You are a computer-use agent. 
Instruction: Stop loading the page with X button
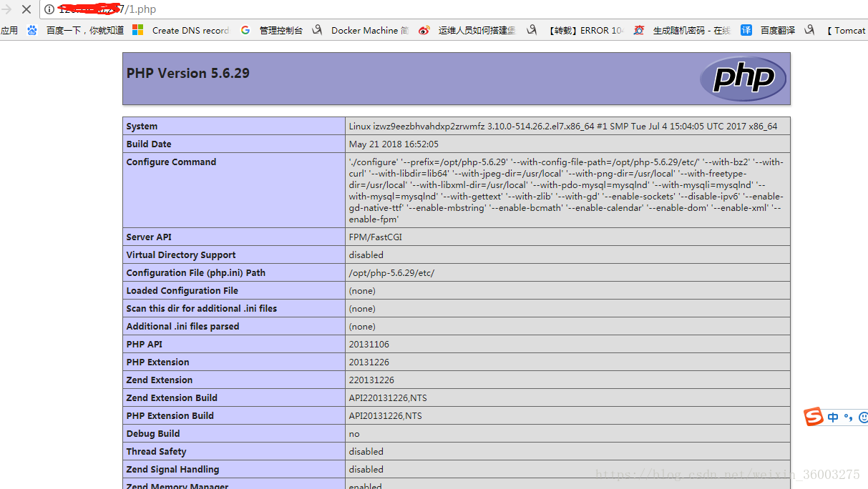26,9
